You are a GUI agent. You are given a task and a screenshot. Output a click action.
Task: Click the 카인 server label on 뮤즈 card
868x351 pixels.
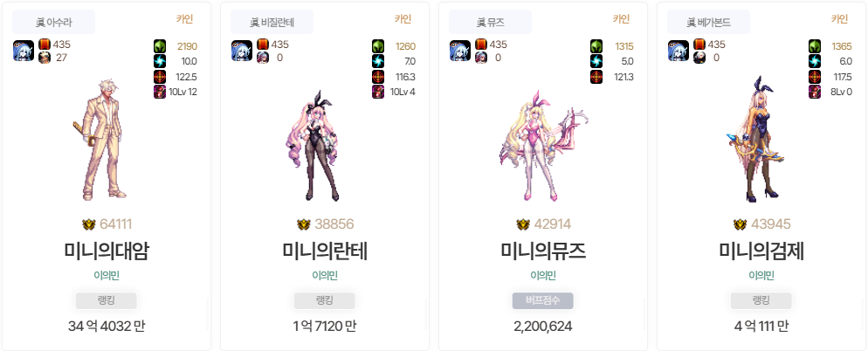621,19
